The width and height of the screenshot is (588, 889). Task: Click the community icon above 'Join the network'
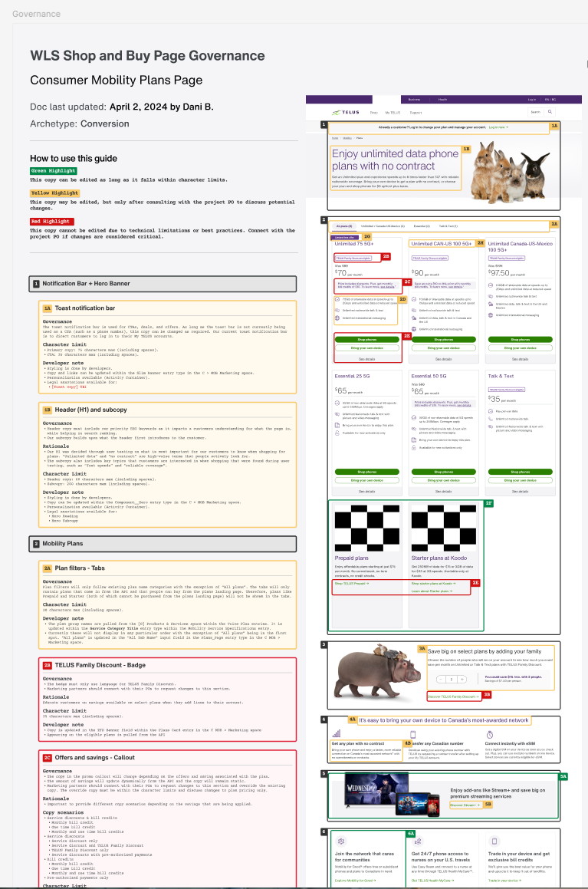click(340, 841)
